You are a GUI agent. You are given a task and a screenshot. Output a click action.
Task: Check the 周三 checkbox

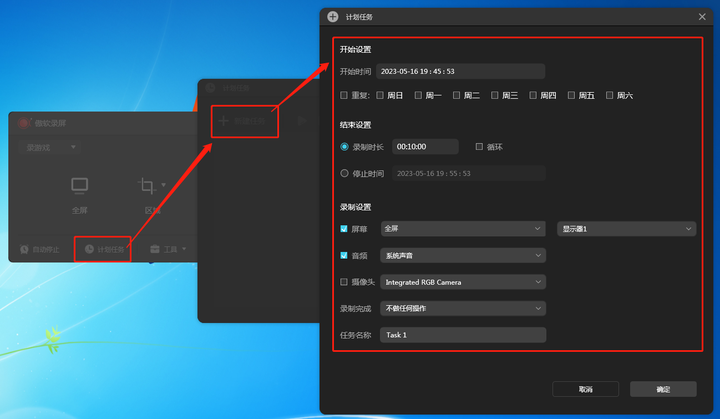tap(495, 95)
